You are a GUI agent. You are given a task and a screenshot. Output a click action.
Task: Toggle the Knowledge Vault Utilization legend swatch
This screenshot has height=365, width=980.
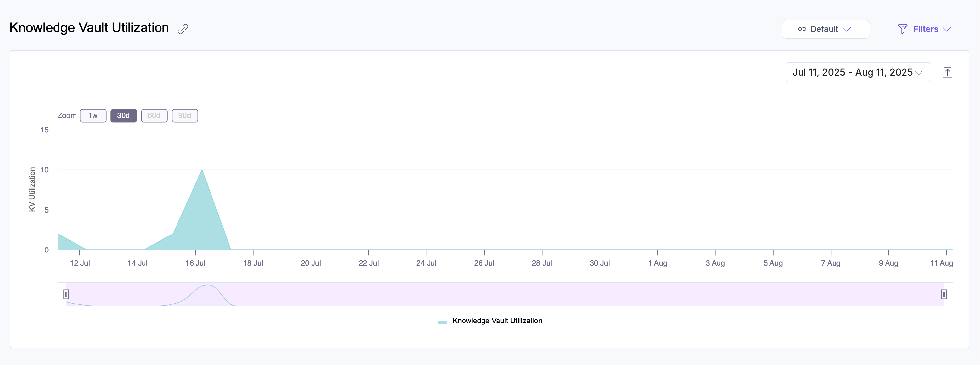point(442,322)
